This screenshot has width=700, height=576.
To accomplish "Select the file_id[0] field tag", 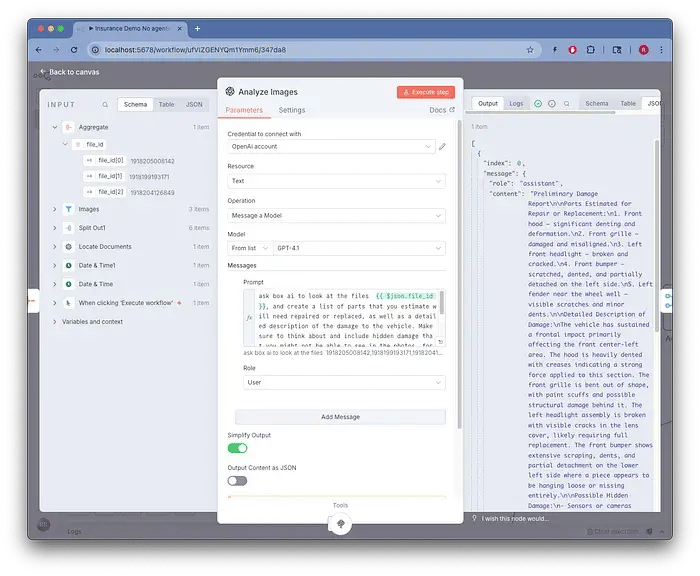I will tap(105, 161).
